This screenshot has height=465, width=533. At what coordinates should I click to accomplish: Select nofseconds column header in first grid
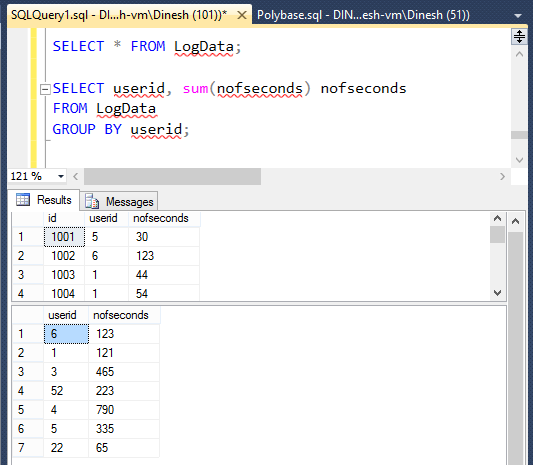pos(164,218)
